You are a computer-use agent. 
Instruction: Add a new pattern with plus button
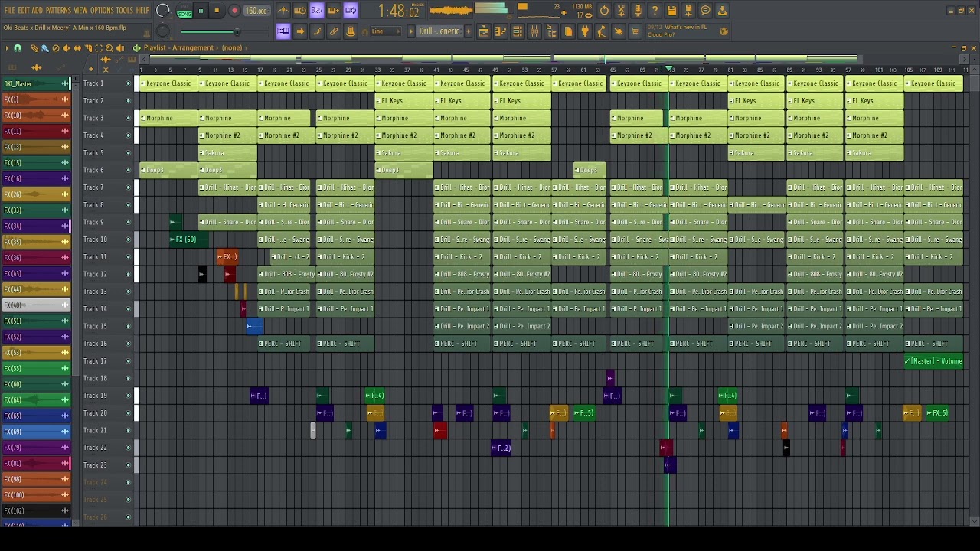(x=469, y=31)
